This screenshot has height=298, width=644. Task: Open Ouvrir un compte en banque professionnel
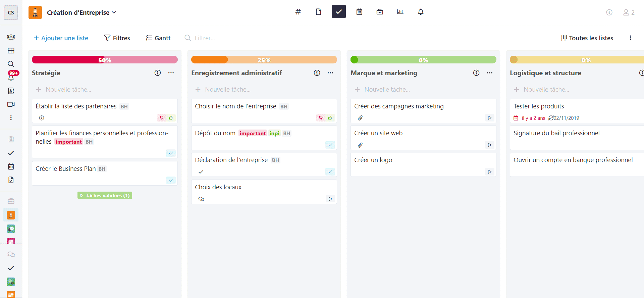coord(577,164)
